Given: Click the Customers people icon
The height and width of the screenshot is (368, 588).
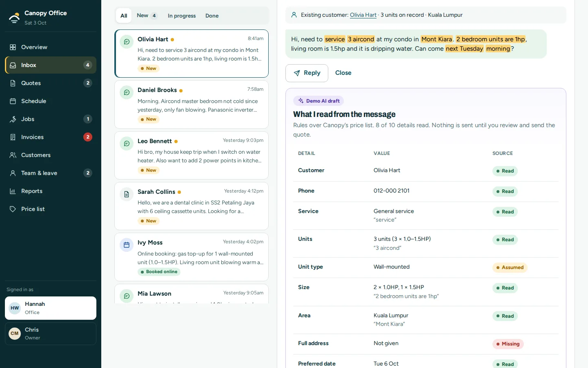Looking at the screenshot, I should [13, 155].
